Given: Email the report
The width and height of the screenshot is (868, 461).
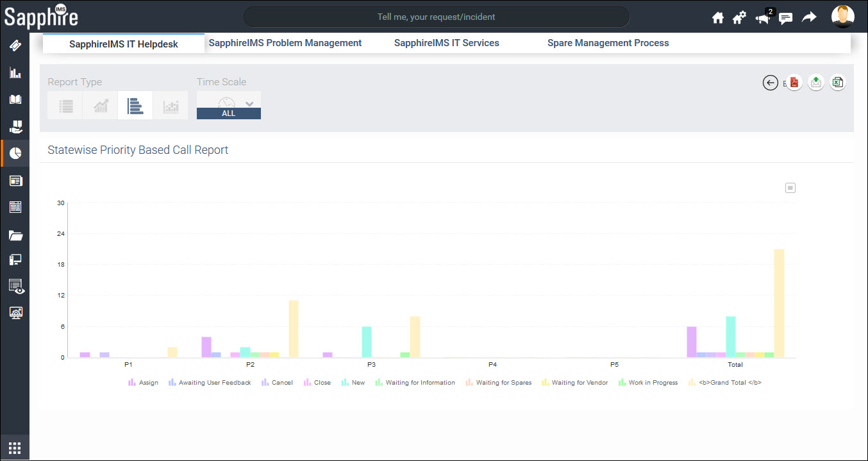Looking at the screenshot, I should 815,82.
